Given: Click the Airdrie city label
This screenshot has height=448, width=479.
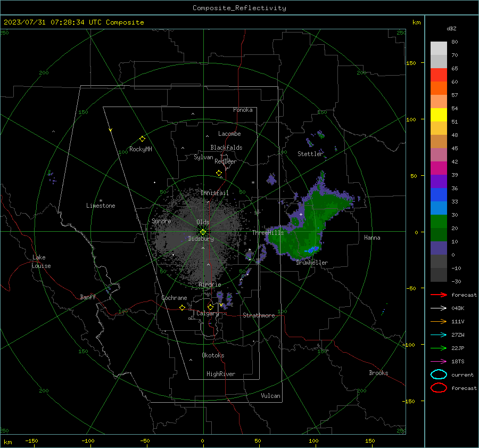Looking at the screenshot, I should pyautogui.click(x=210, y=284).
